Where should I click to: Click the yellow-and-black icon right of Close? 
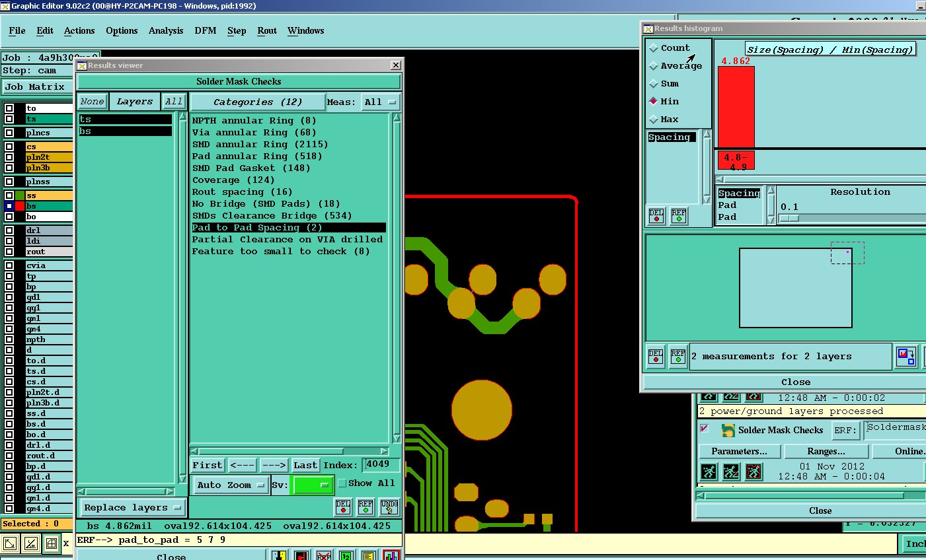pyautogui.click(x=279, y=556)
